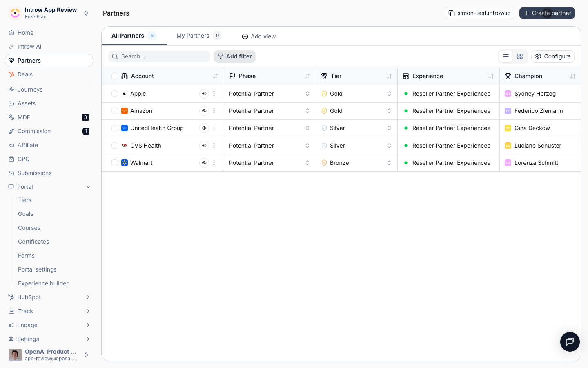Open the Configure table settings button

point(553,56)
